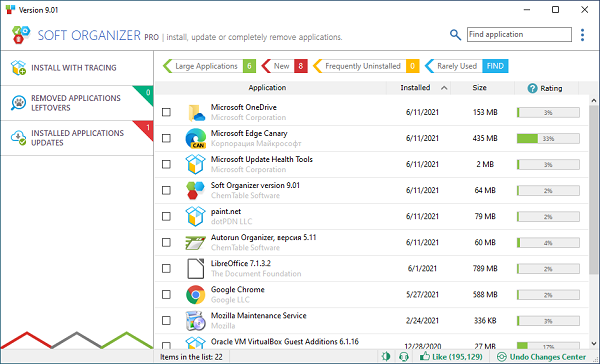Image resolution: width=600 pixels, height=364 pixels.
Task: Click the Installed Applications Updates cloud icon
Action: coord(18,138)
